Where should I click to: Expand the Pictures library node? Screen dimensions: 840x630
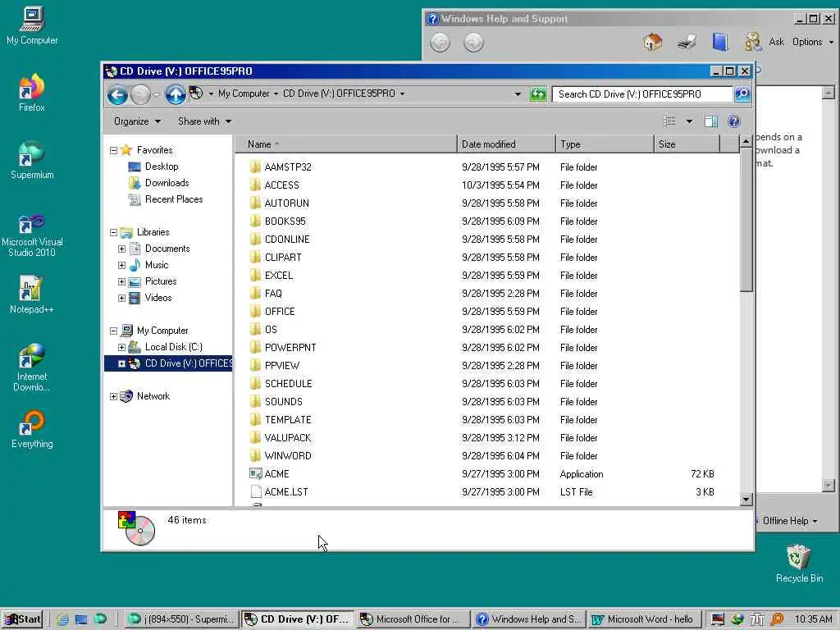[x=121, y=282]
